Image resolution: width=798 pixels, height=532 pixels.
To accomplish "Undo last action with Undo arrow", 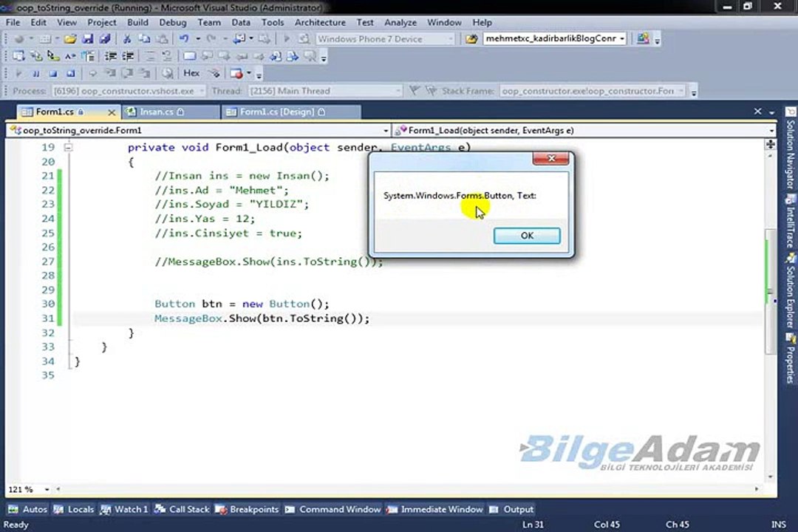I will pos(184,38).
